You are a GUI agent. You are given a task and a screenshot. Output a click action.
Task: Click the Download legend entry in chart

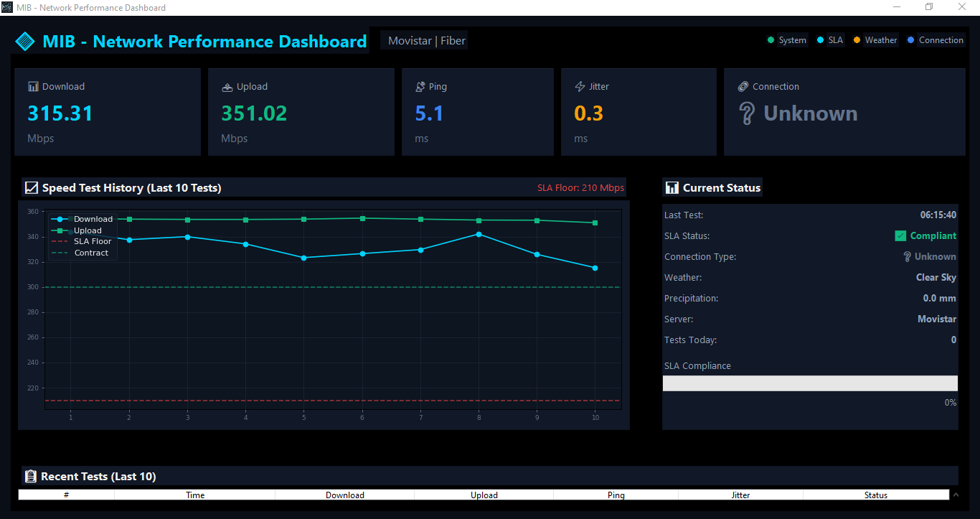(x=81, y=219)
